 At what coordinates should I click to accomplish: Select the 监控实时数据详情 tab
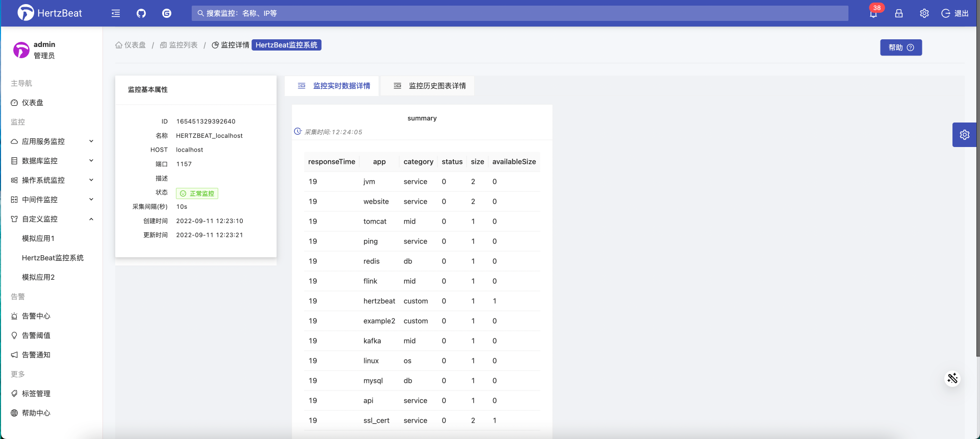334,86
